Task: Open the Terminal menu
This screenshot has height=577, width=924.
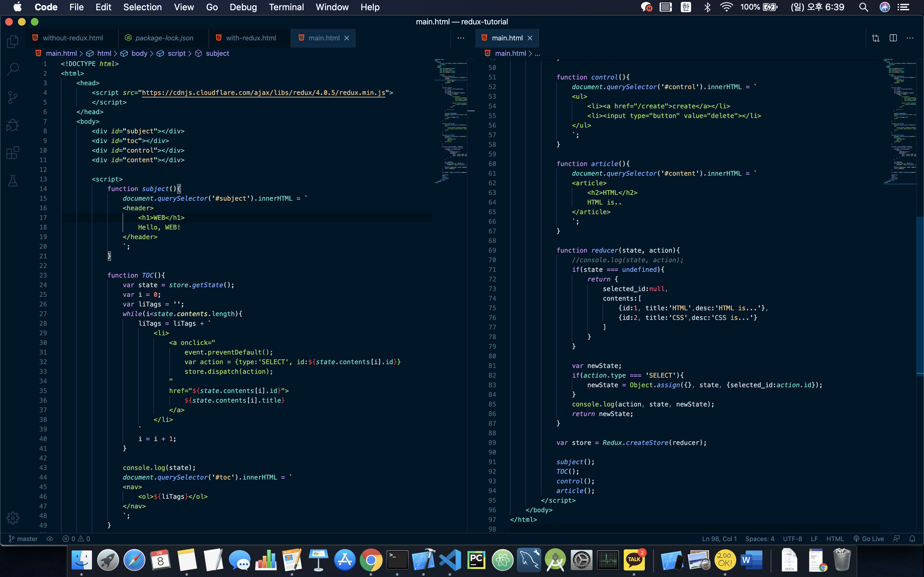Action: (286, 7)
